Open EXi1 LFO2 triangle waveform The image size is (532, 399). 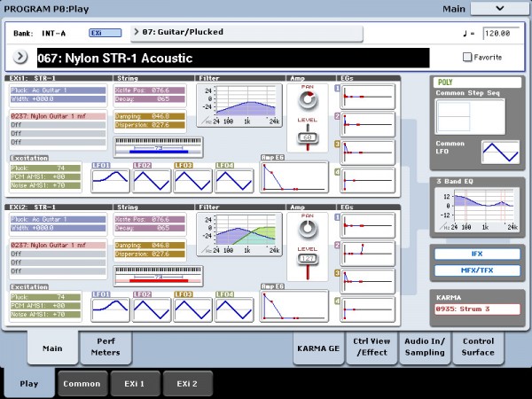pyautogui.click(x=152, y=181)
